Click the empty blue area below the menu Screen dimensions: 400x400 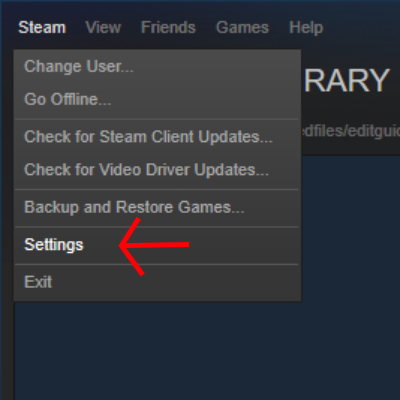[207, 350]
